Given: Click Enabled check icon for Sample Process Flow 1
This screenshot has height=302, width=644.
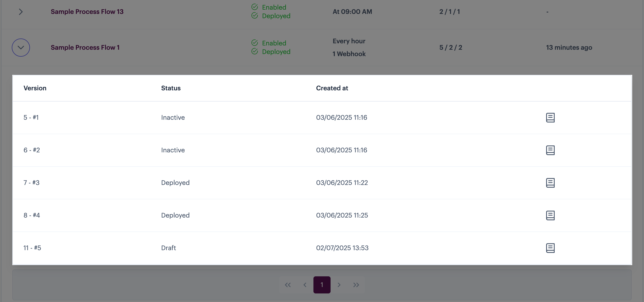Looking at the screenshot, I should pos(255,43).
